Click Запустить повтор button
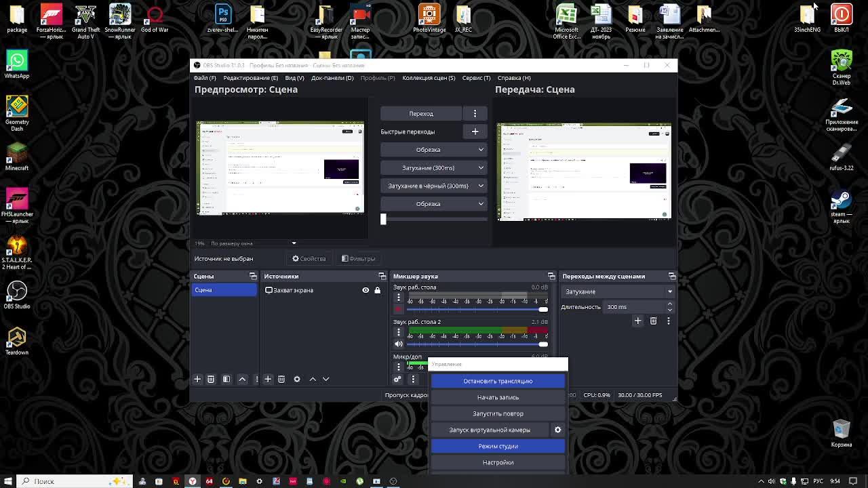This screenshot has height=488, width=868. point(498,413)
